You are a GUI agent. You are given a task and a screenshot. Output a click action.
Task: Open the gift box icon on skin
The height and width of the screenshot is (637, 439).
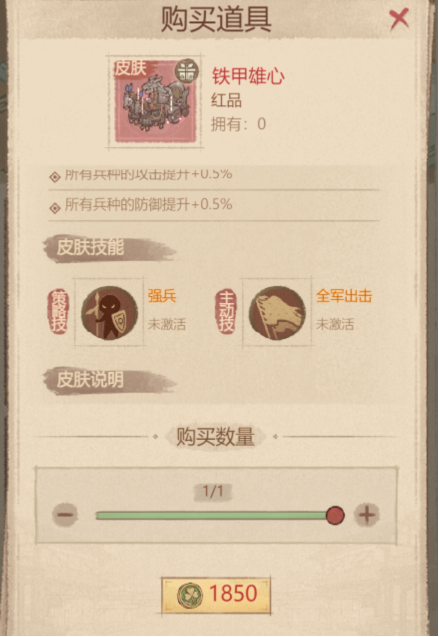coord(186,70)
